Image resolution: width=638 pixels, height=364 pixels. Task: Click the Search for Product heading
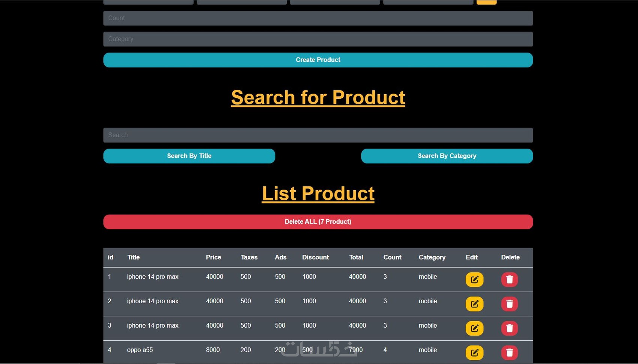pyautogui.click(x=318, y=98)
